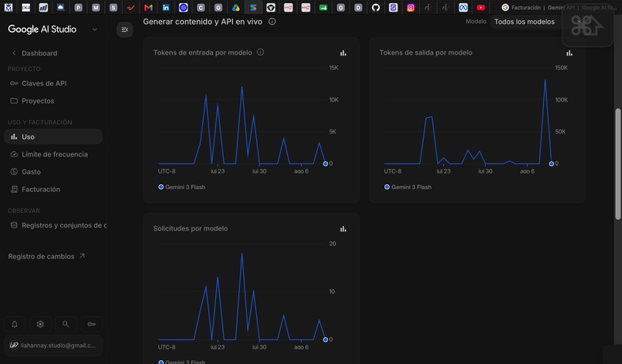Select the Uso menu item

coord(53,136)
